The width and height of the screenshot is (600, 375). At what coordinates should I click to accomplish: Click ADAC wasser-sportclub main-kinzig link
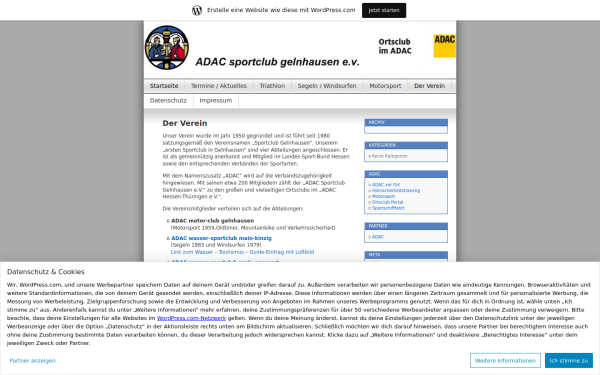click(221, 238)
